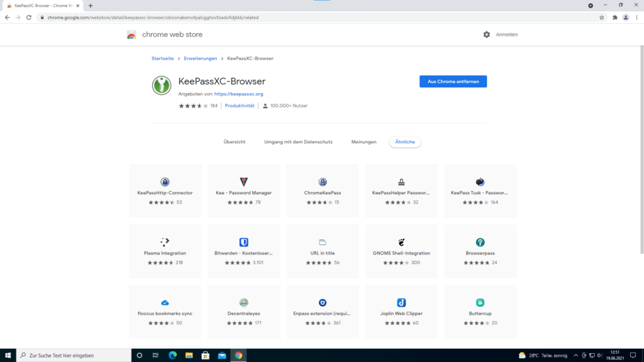Select the KeePassXC-Browser Chrome browser tab
This screenshot has height=362, width=644.
click(43, 6)
